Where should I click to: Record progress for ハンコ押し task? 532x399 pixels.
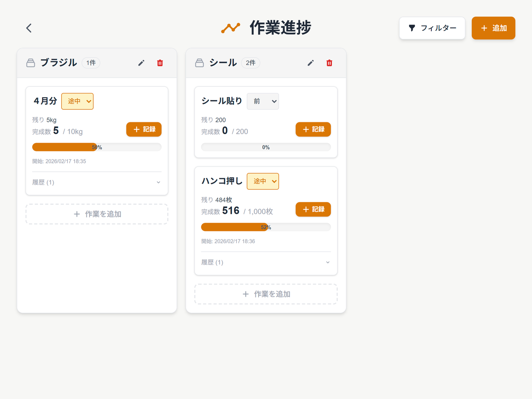313,209
